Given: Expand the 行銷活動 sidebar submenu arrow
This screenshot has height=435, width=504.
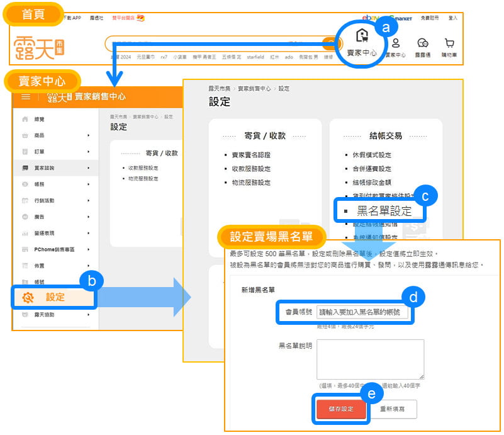Looking at the screenshot, I should click(88, 200).
